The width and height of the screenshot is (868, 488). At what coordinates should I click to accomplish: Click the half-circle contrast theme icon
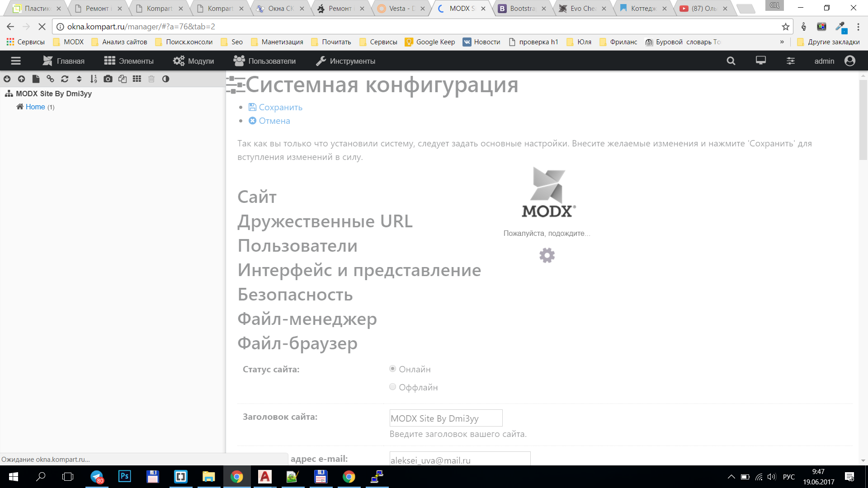[x=165, y=79]
